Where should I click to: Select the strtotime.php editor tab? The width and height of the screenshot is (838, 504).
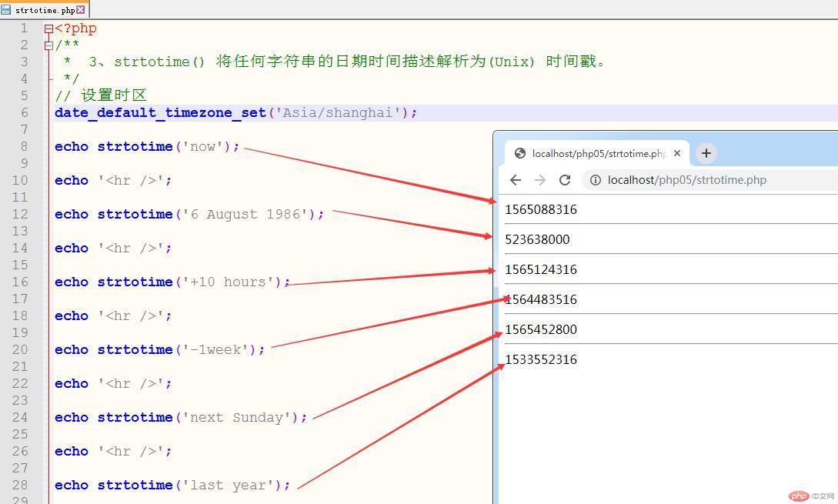[46, 10]
